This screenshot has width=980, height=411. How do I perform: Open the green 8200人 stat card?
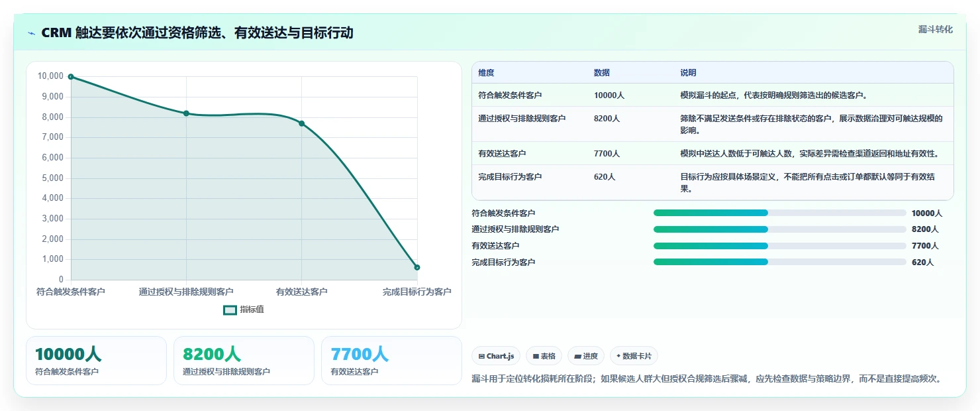(244, 361)
